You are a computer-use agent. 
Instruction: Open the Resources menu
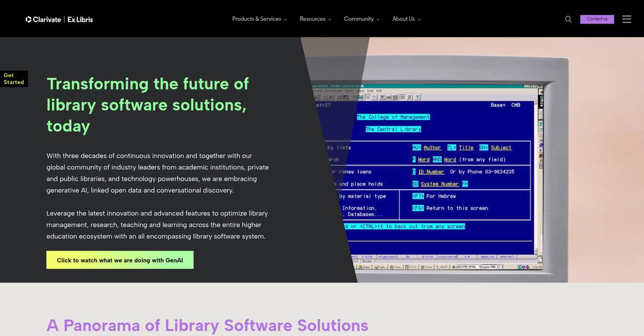[312, 19]
